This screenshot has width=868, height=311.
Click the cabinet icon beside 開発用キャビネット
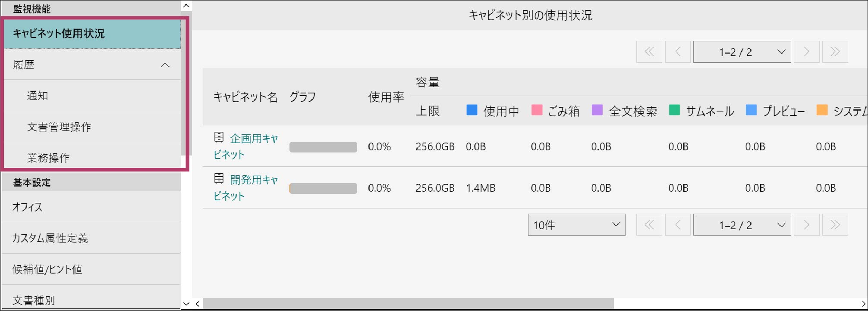point(219,179)
